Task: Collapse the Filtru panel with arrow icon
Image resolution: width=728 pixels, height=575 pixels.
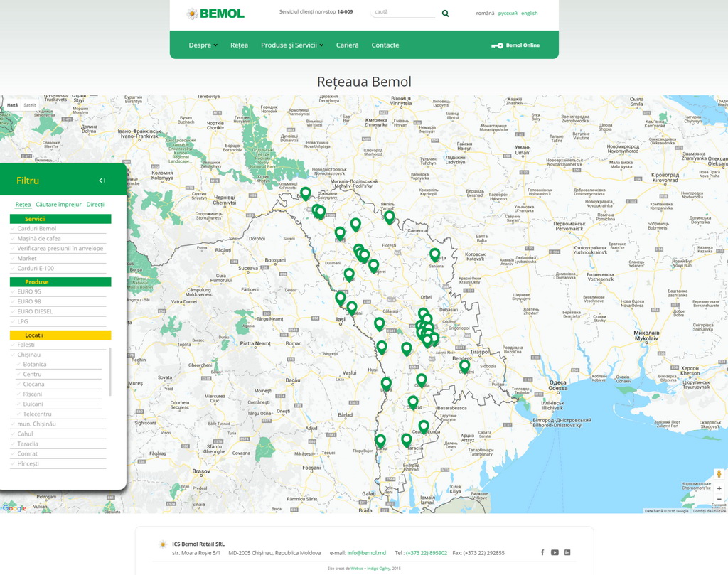Action: coord(102,181)
